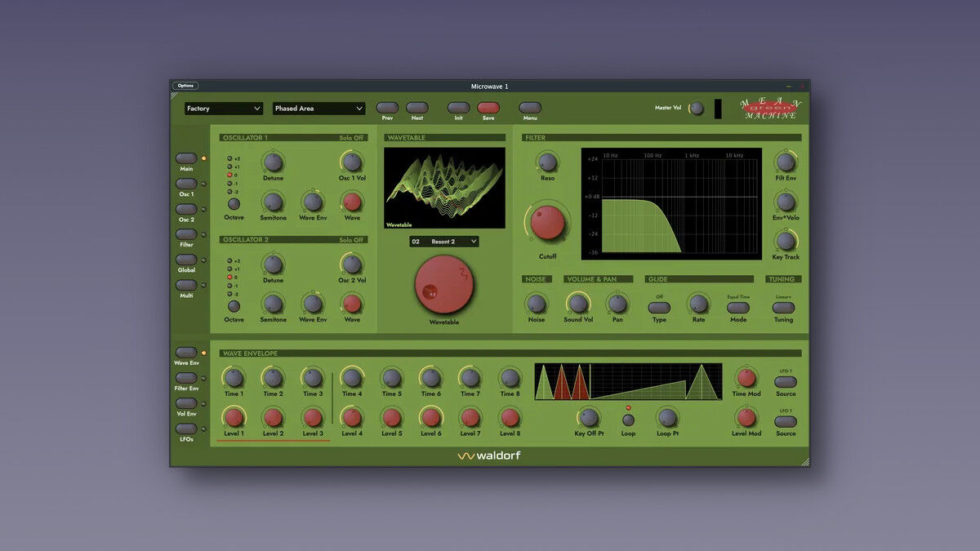Click the Key Off Pt knob
Screen dimensions: 980x551
coord(589,417)
